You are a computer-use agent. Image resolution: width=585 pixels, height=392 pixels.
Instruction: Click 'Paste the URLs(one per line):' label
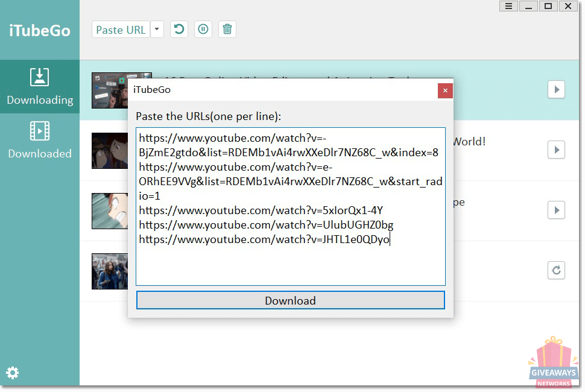pos(208,116)
